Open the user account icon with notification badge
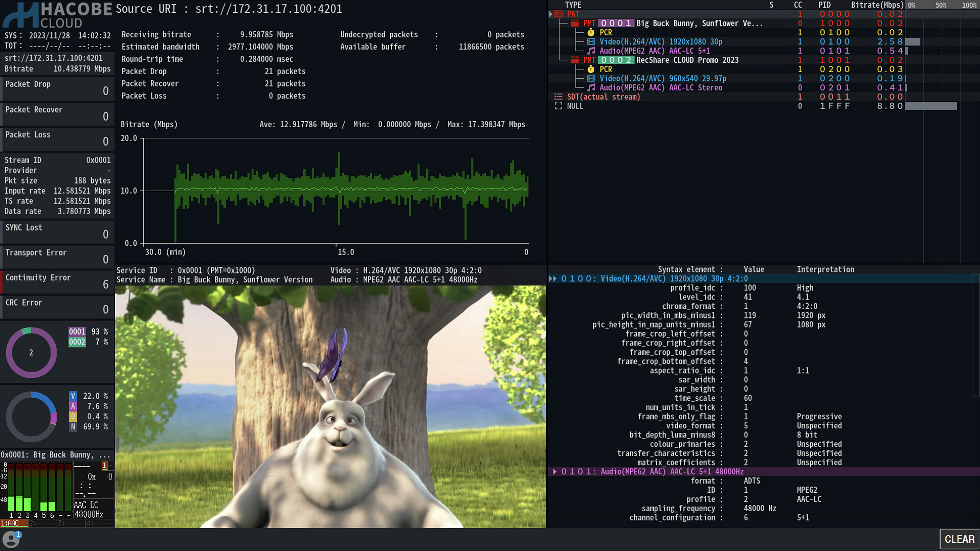This screenshot has width=980, height=551. click(11, 539)
